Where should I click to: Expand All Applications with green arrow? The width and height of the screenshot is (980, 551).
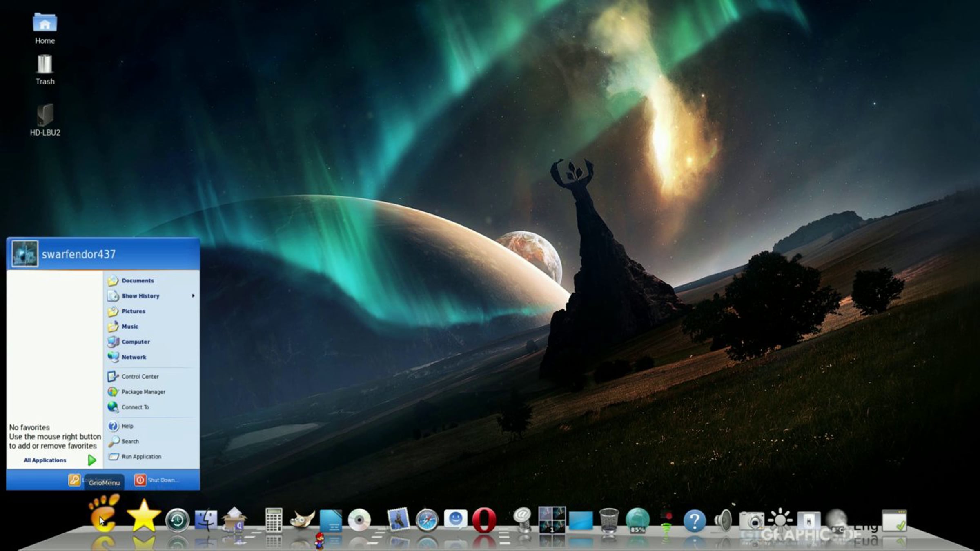92,460
